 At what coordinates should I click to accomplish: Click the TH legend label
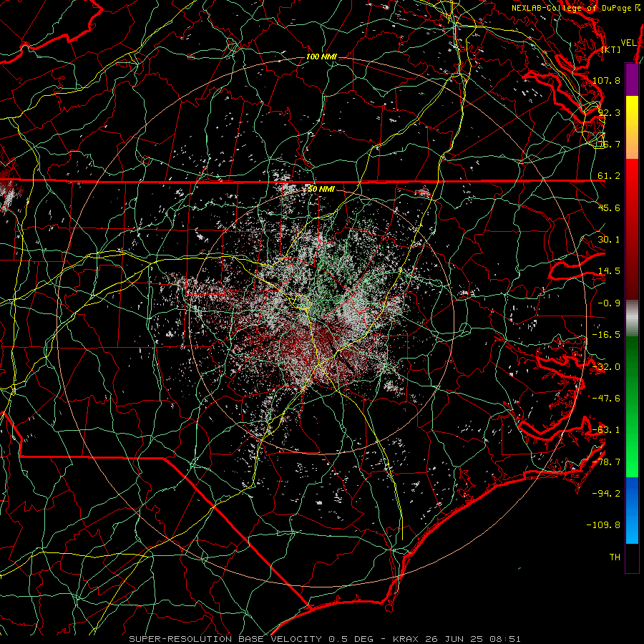(615, 557)
